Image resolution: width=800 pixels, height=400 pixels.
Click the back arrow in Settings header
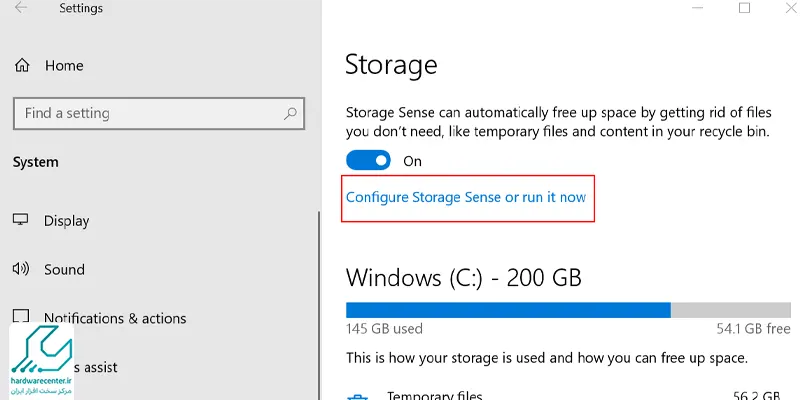pos(21,8)
